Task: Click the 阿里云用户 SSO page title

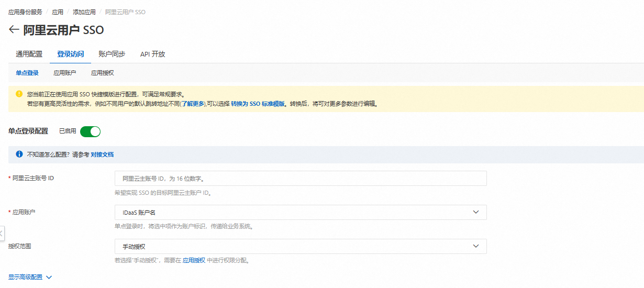Action: tap(64, 30)
